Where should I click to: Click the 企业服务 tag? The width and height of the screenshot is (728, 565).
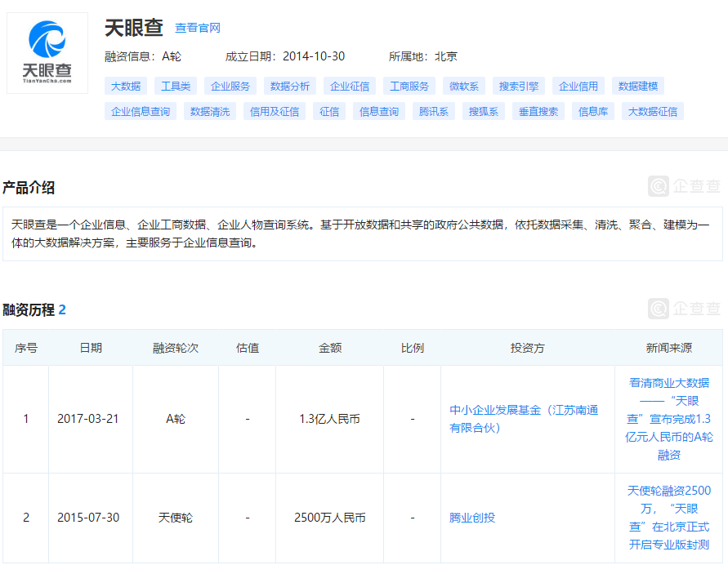click(230, 87)
